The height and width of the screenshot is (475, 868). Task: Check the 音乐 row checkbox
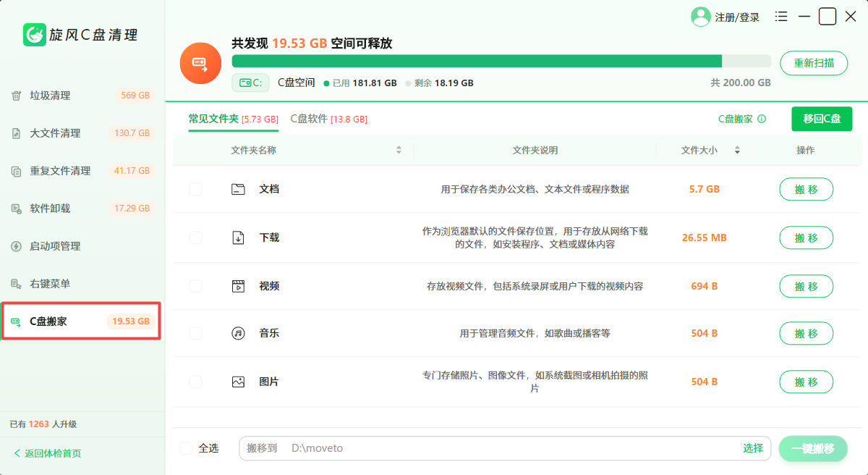point(195,334)
